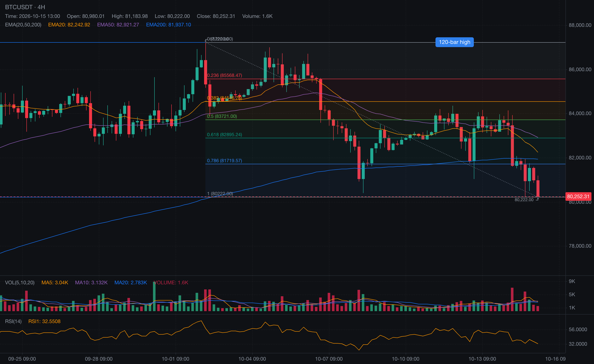Click the EMA200: 81,937.10 legend value
Image resolution: width=594 pixels, height=364 pixels.
click(x=169, y=25)
